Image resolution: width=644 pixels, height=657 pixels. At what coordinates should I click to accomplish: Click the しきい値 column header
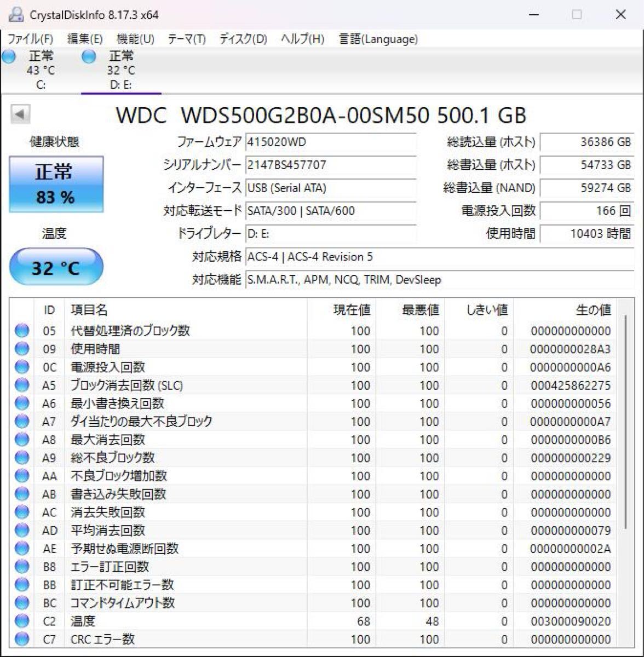(479, 310)
